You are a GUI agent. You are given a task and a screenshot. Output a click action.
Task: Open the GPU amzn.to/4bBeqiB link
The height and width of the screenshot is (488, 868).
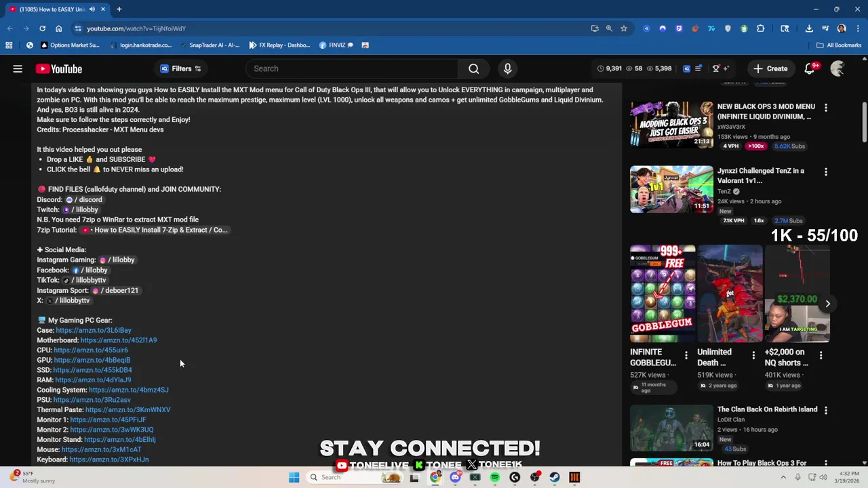coord(92,360)
